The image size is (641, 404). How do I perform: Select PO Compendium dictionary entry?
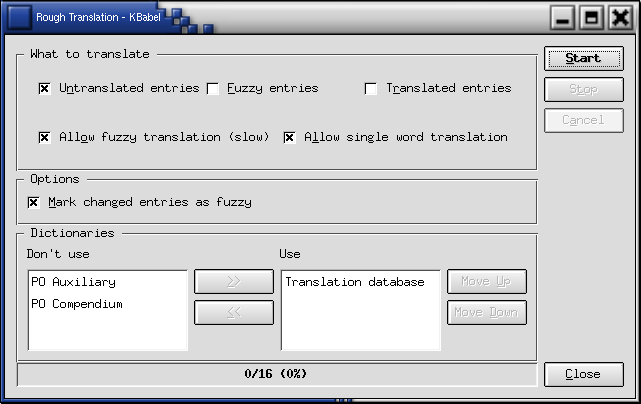coord(77,304)
